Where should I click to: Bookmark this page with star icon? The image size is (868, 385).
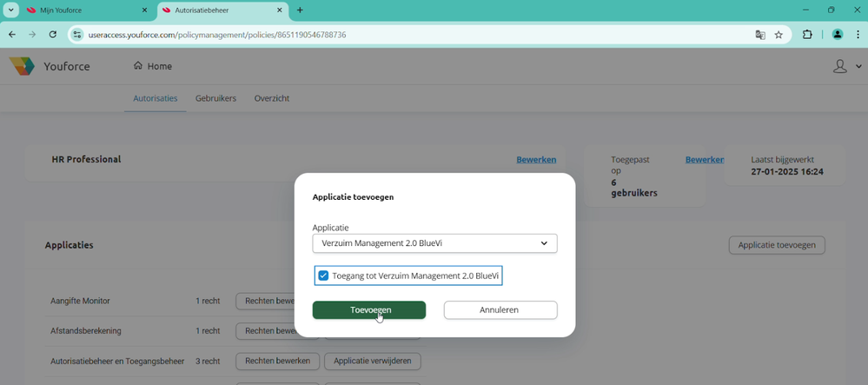(x=779, y=35)
